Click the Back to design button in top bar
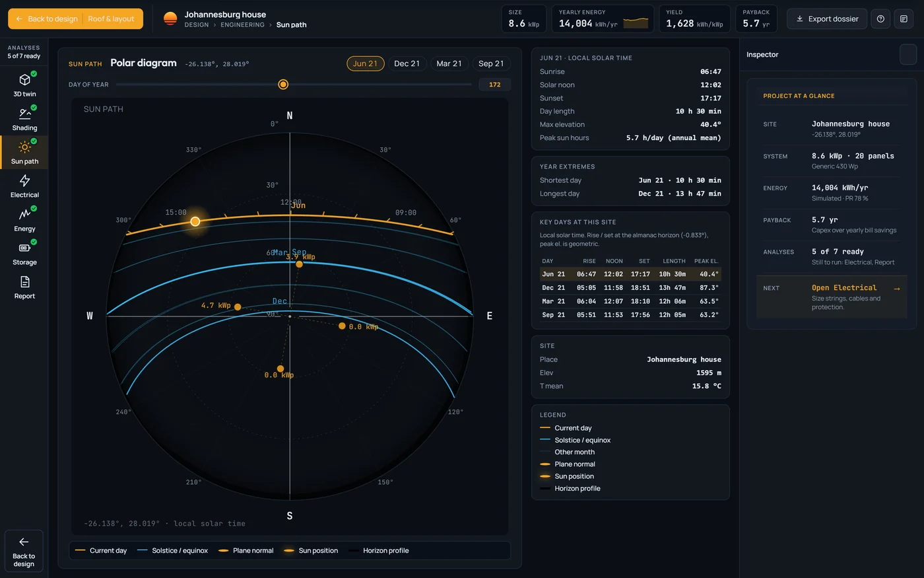The height and width of the screenshot is (578, 924). (x=46, y=19)
